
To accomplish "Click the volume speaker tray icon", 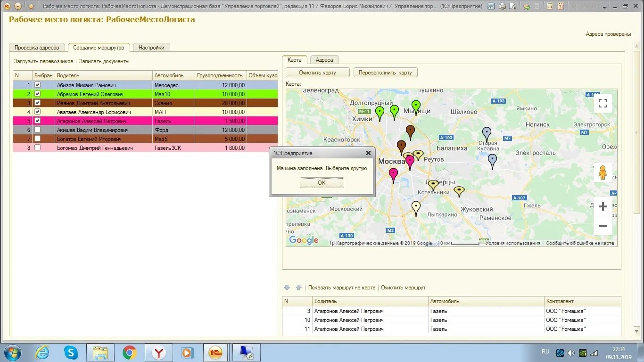I will click(x=571, y=353).
